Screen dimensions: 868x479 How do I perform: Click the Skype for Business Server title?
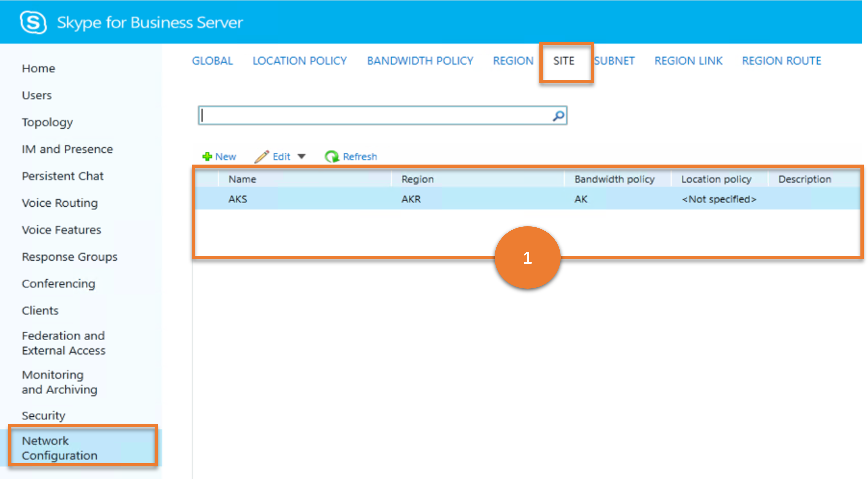150,23
